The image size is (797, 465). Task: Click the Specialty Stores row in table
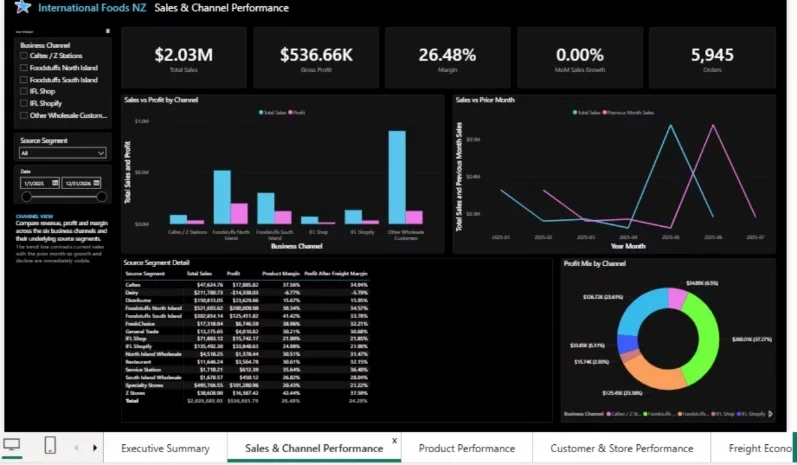point(247,385)
